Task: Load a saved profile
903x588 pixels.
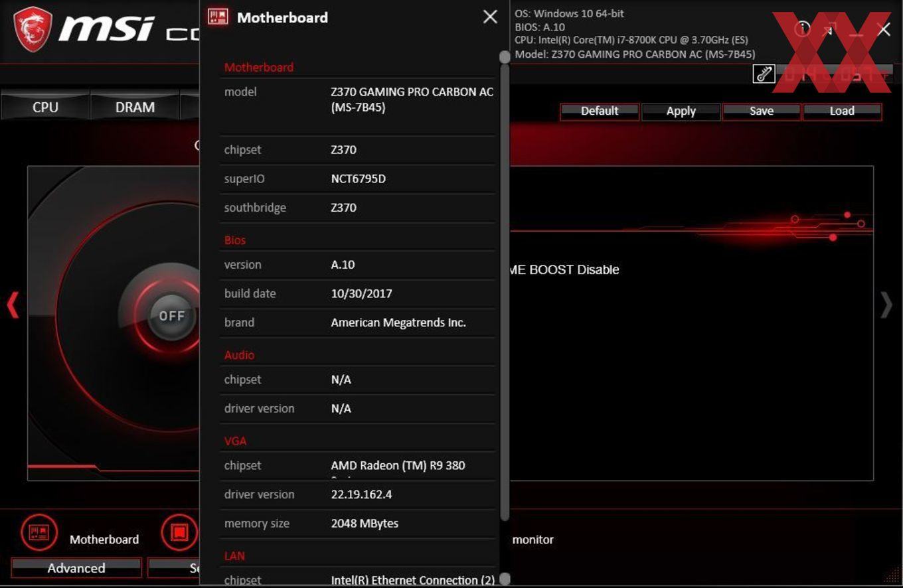Action: click(x=842, y=111)
